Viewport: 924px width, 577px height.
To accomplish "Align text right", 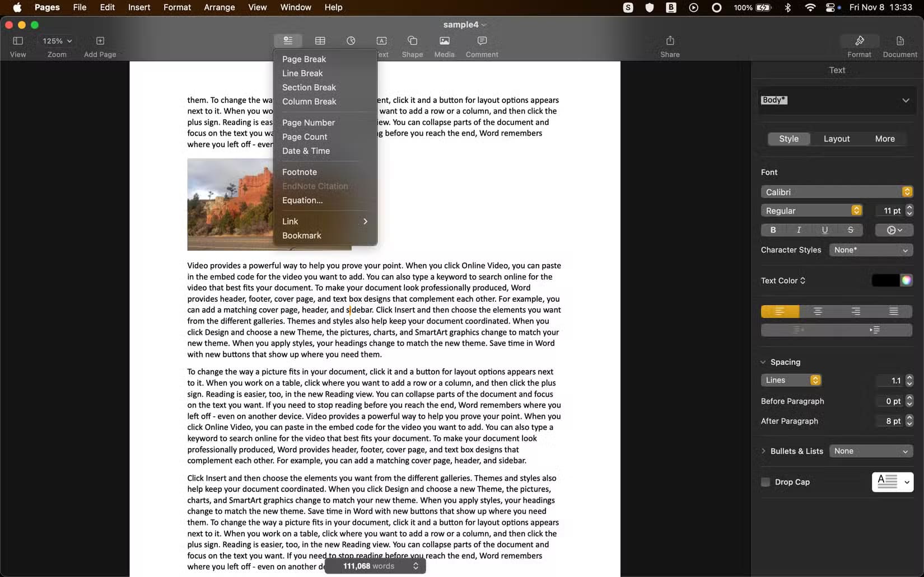I will pos(856,311).
